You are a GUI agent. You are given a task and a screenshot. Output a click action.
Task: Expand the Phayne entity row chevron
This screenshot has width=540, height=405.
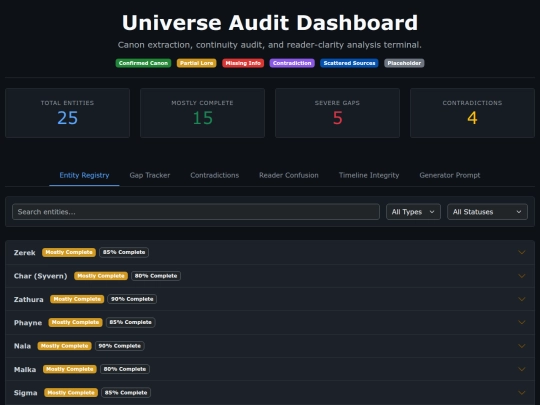[x=522, y=322]
